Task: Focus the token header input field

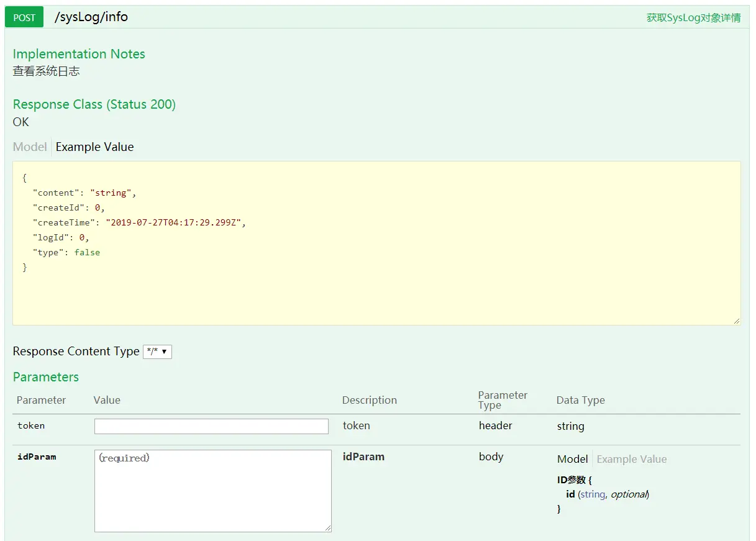Action: tap(211, 426)
